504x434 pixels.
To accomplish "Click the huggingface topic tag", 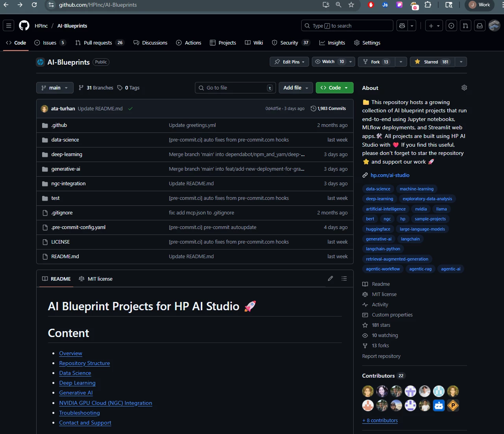I will pos(378,229).
